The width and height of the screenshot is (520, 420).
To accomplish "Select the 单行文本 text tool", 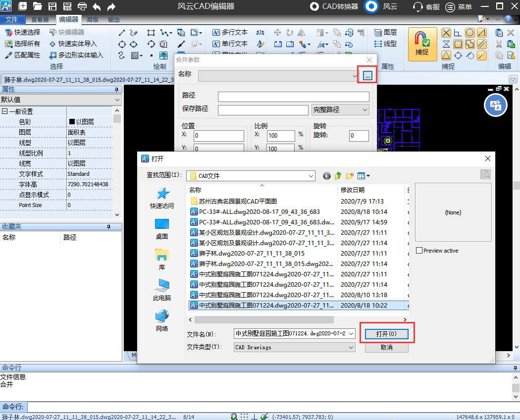I will point(230,44).
